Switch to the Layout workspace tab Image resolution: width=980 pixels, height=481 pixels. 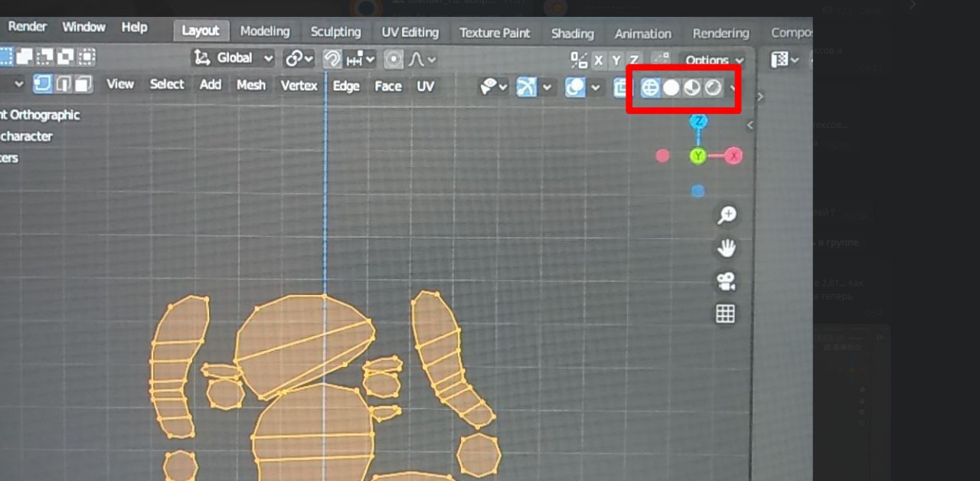pyautogui.click(x=201, y=31)
